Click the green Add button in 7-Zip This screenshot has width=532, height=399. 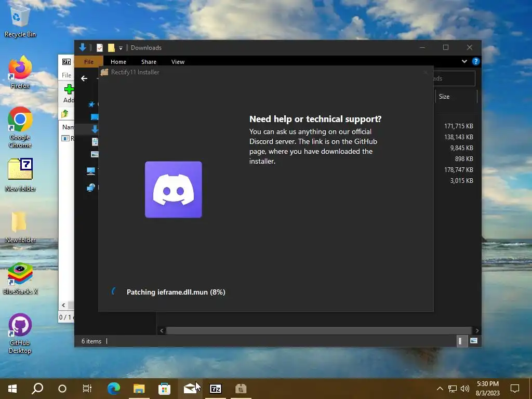pos(69,94)
